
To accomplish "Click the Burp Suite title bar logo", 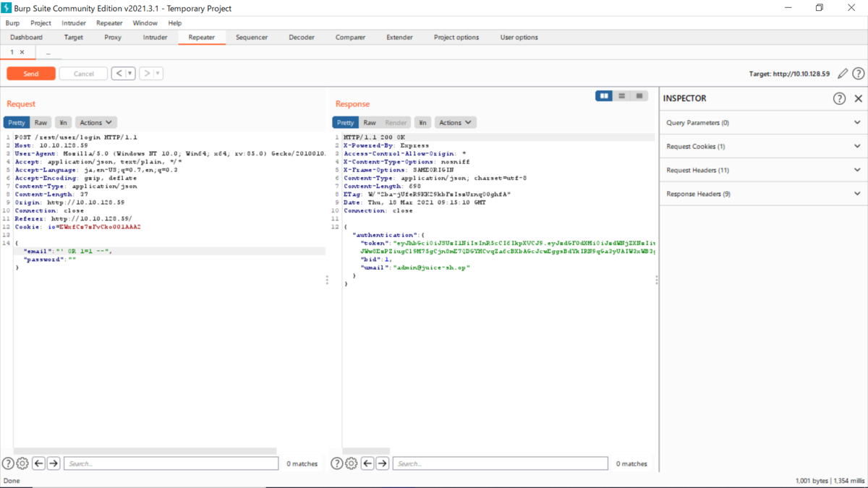I will [7, 7].
